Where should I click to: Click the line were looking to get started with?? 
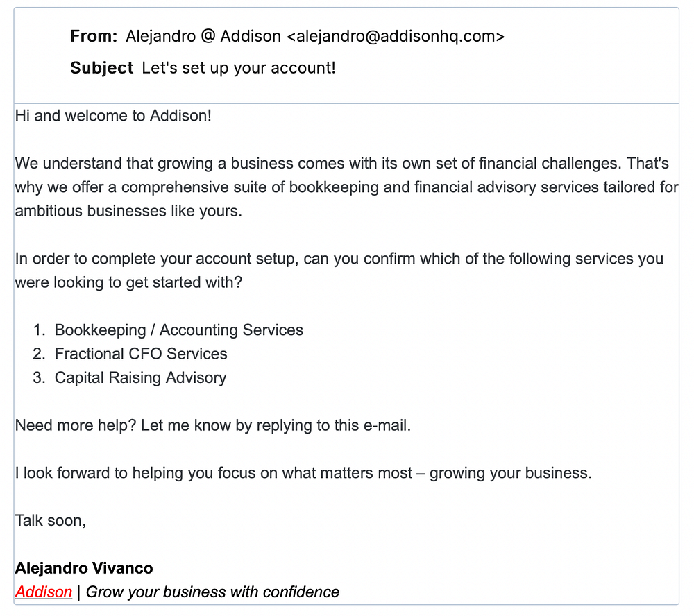[x=129, y=282]
